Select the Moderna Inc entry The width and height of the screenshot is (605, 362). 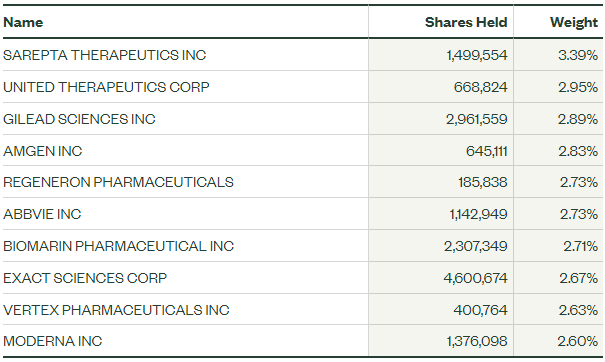click(52, 341)
